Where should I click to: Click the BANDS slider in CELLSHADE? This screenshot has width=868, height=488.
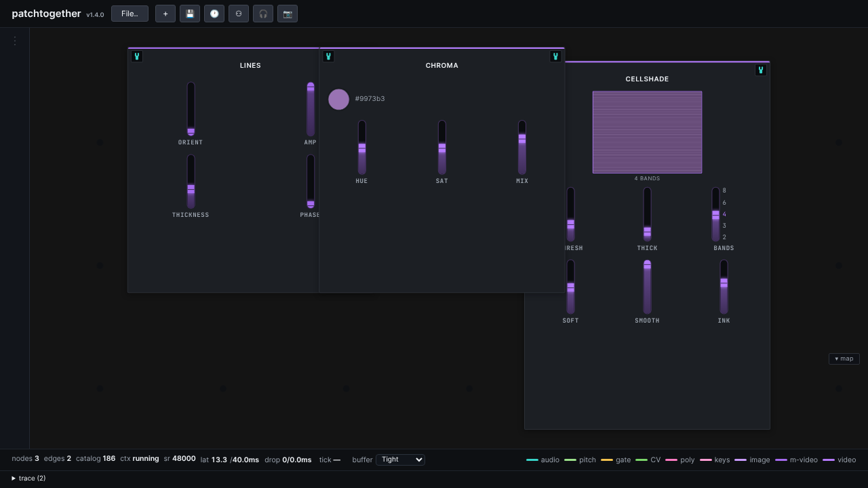tap(715, 215)
